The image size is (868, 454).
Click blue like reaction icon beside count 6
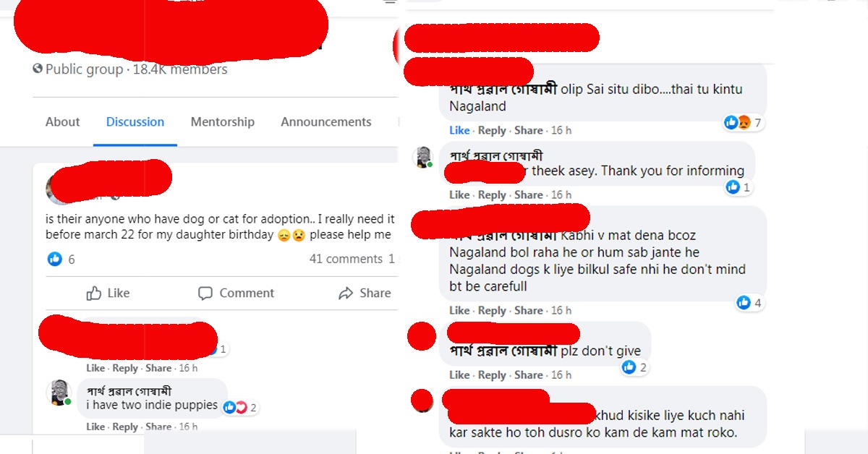(55, 259)
